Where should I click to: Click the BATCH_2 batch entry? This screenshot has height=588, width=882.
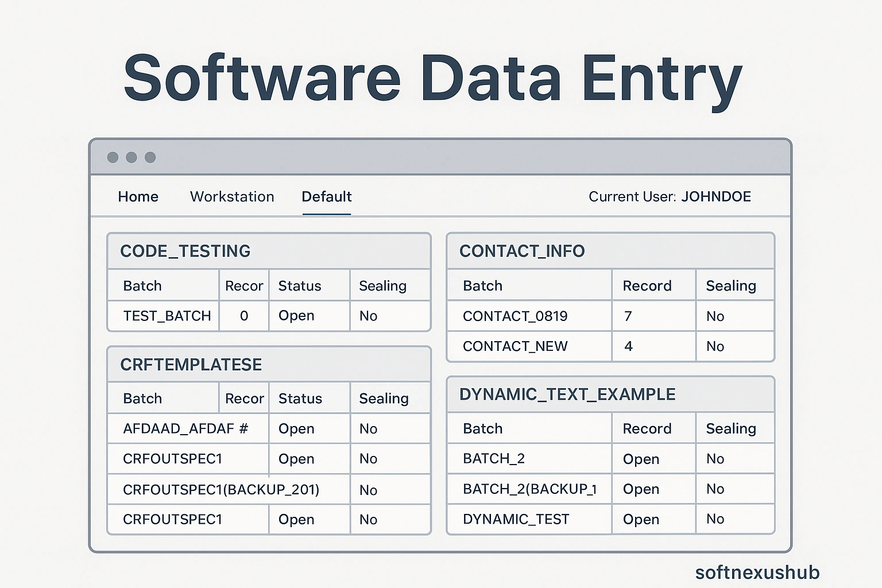493,458
